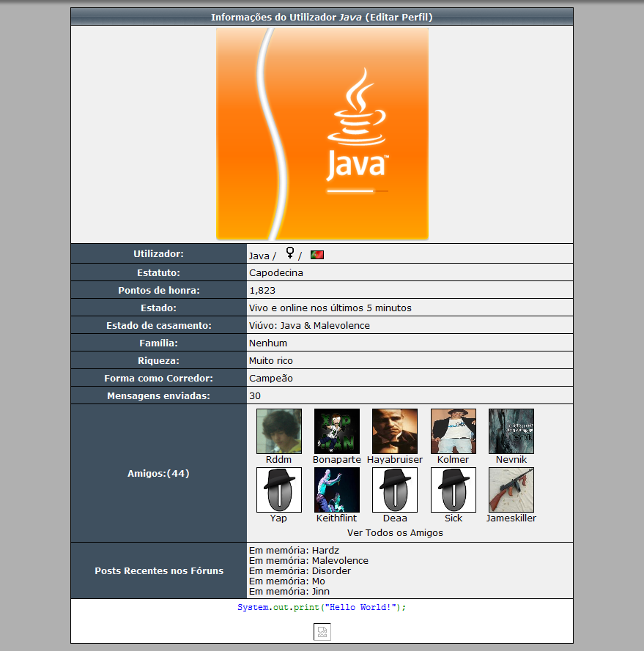Click the honor points value 1,823
The image size is (644, 651).
pos(262,290)
